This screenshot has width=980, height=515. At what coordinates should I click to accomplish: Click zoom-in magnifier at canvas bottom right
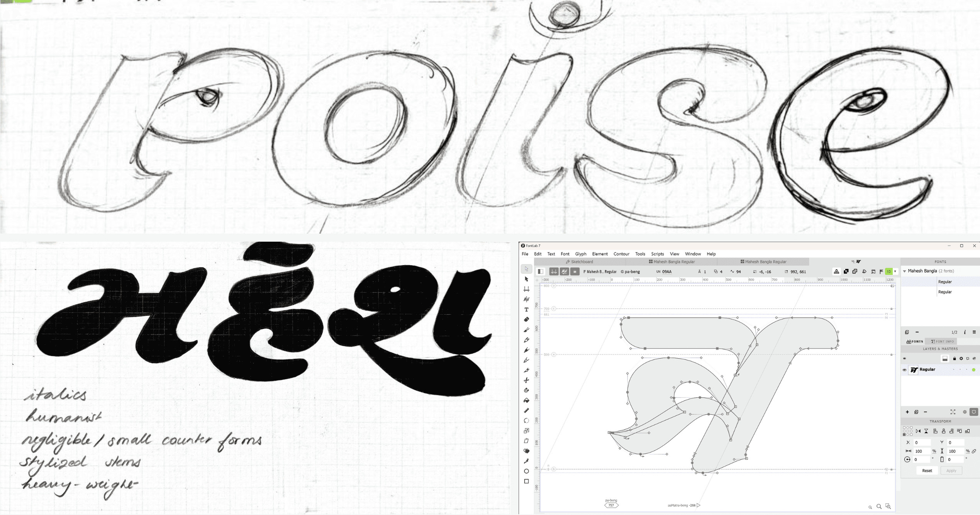pos(879,507)
